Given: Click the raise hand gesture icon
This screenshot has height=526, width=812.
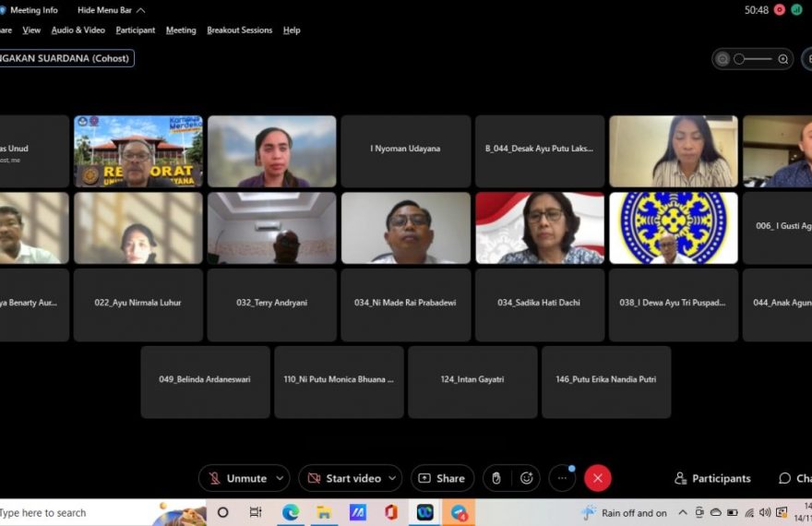Looking at the screenshot, I should [496, 478].
